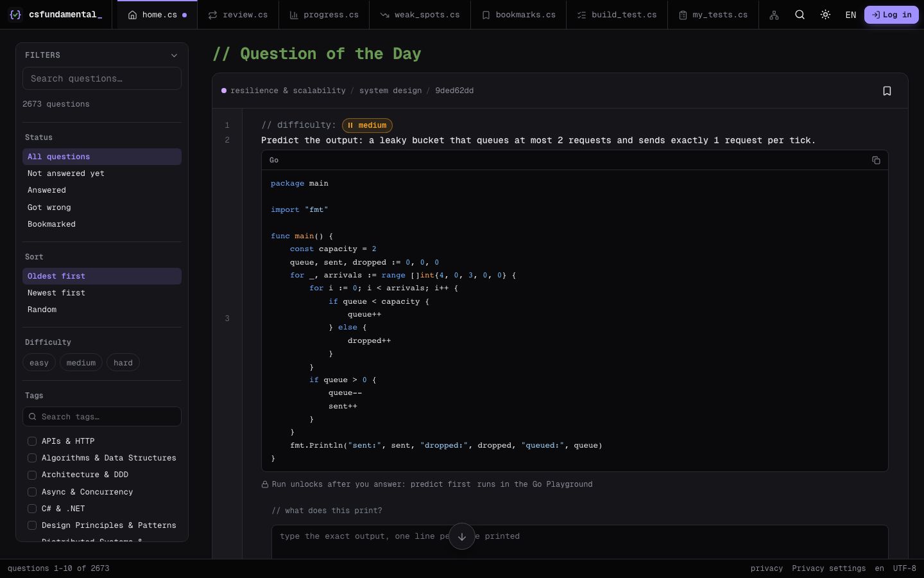Click the csfundamental logo icon
924x578 pixels.
pos(16,15)
